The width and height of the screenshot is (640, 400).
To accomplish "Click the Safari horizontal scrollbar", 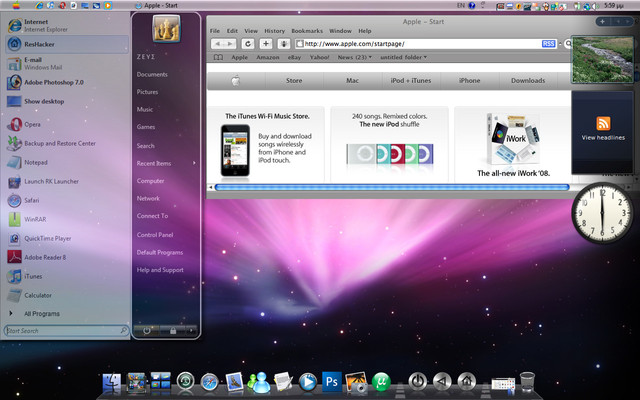I will click(392, 187).
